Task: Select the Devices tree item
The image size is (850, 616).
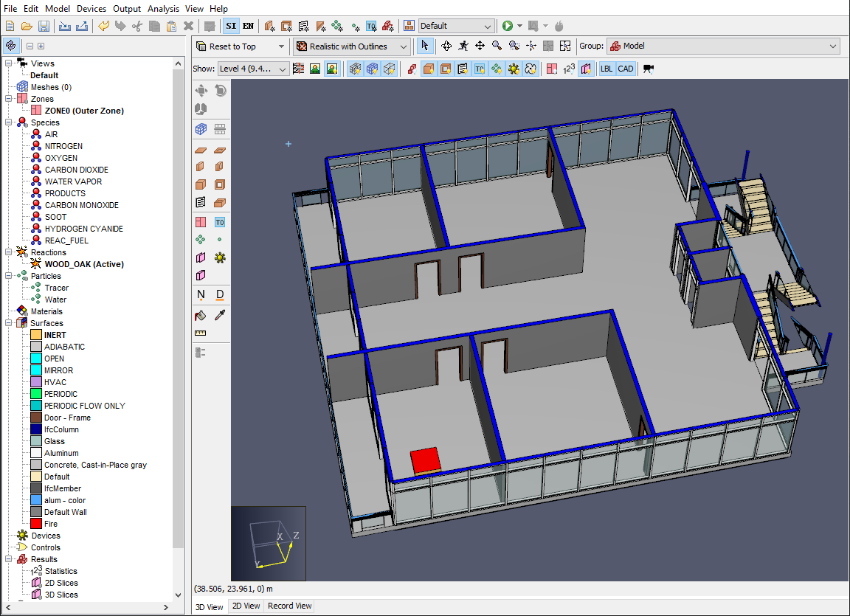Action: (46, 536)
